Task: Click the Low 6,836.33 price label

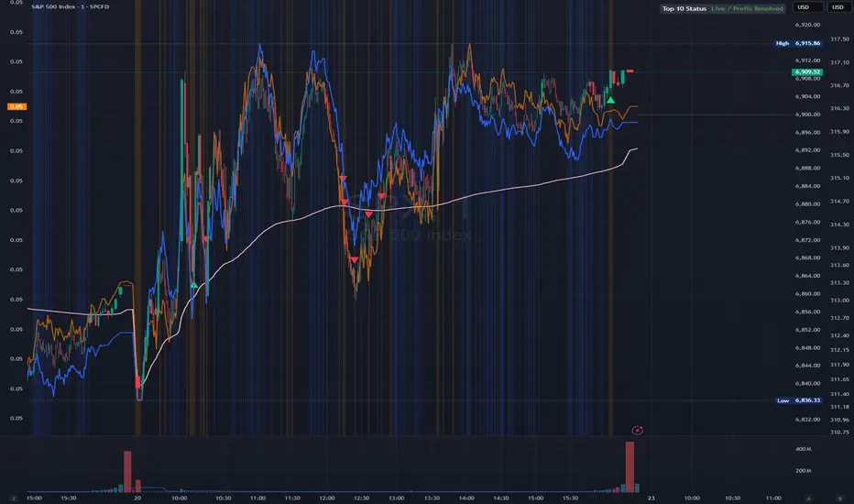Action: tap(798, 400)
